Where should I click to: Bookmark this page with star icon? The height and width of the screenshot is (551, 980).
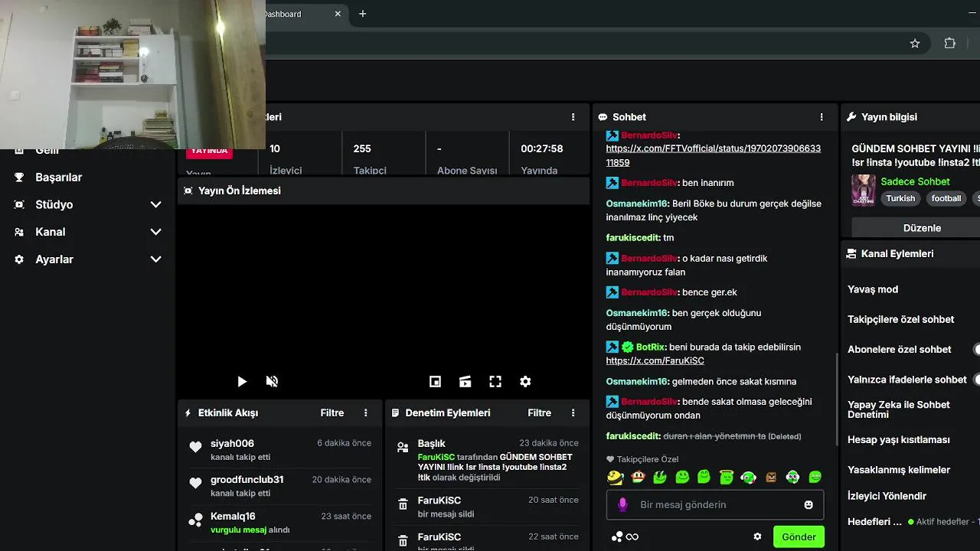[x=915, y=44]
